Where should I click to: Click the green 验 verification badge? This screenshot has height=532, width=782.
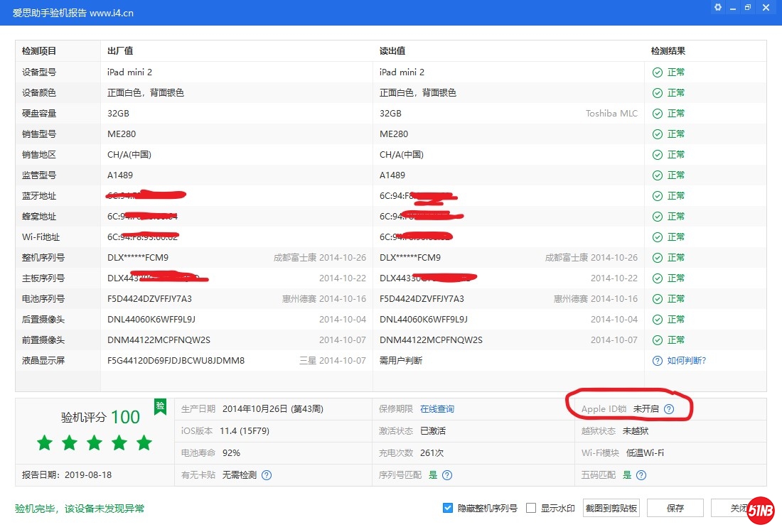[x=160, y=406]
